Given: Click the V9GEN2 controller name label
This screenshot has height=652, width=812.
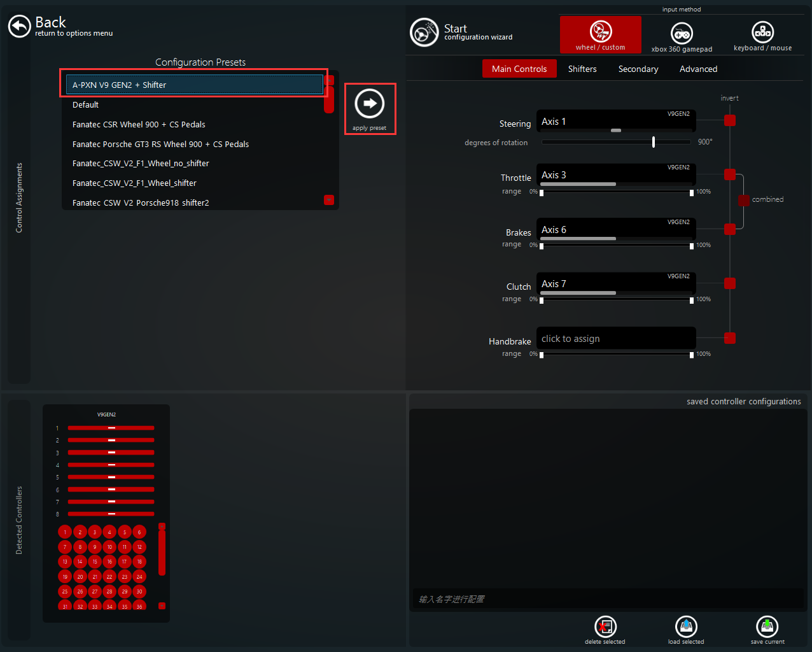Looking at the screenshot, I should pyautogui.click(x=106, y=415).
